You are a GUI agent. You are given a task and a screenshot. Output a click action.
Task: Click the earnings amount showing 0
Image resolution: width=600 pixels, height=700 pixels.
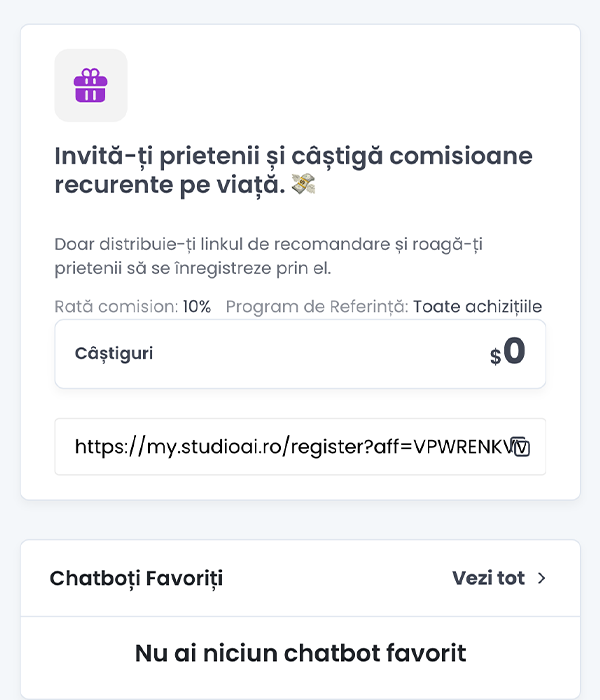coord(514,352)
